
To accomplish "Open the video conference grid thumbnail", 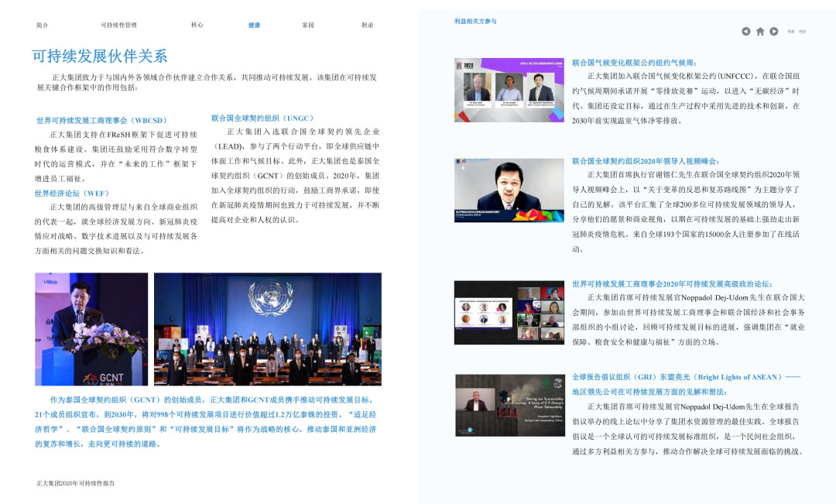I will point(509,312).
